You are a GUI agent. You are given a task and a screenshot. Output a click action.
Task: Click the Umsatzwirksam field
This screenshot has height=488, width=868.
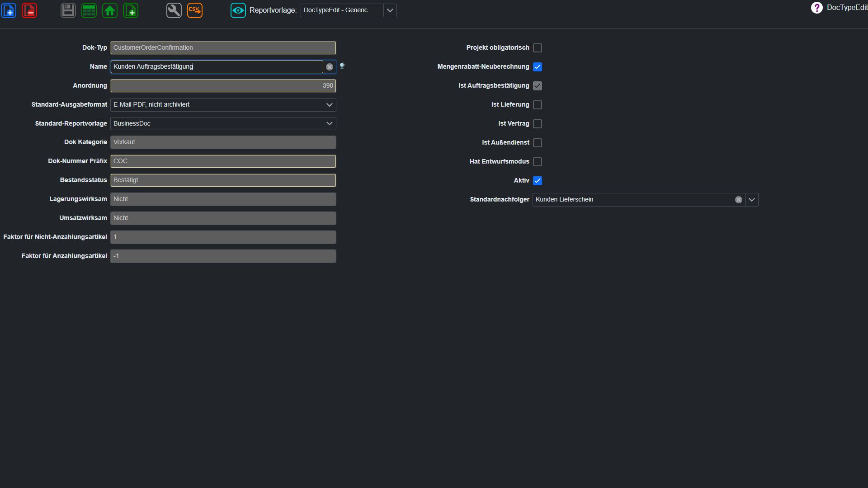(223, 218)
